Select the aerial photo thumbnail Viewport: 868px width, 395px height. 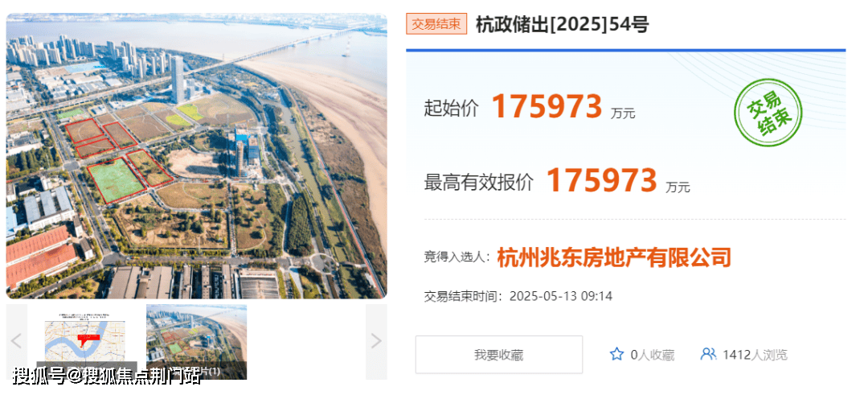[x=197, y=341]
